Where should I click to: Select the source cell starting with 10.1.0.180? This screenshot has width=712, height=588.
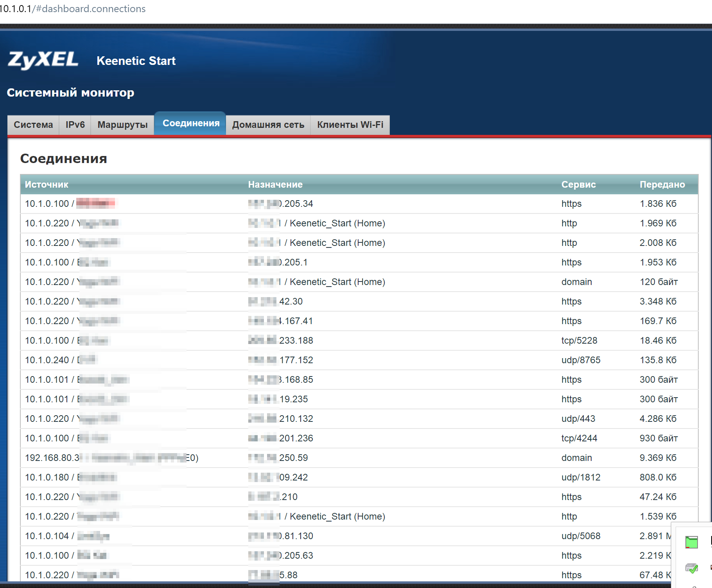pyautogui.click(x=71, y=477)
